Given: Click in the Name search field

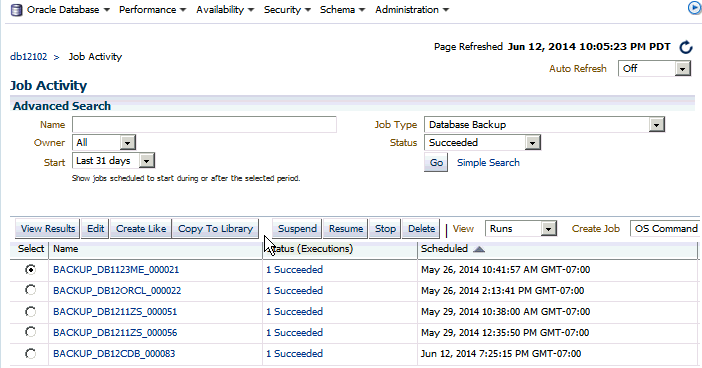Looking at the screenshot, I should [x=204, y=124].
